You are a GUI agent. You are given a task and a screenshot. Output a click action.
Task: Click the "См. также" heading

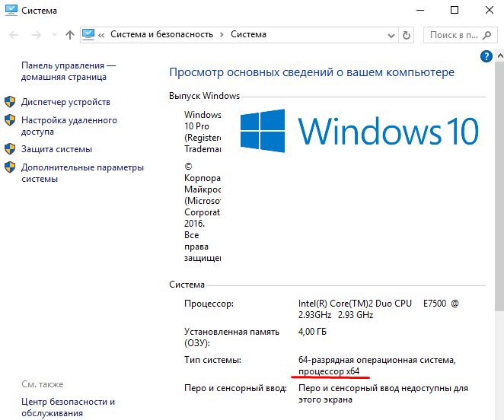tap(43, 384)
